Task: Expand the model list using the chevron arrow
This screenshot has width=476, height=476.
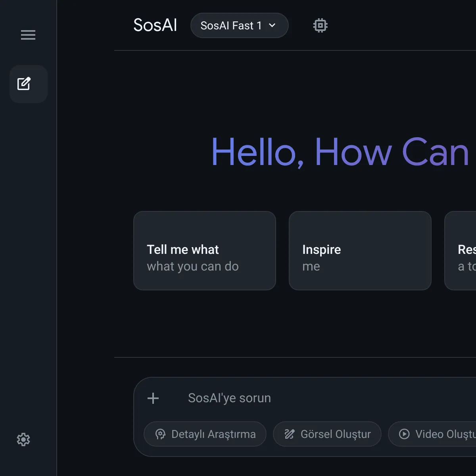Action: pyautogui.click(x=272, y=25)
